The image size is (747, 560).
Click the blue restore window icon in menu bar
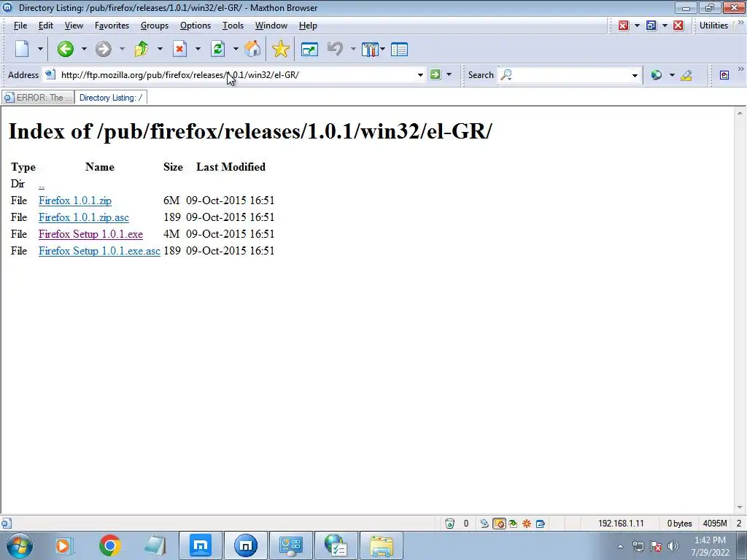pos(651,26)
